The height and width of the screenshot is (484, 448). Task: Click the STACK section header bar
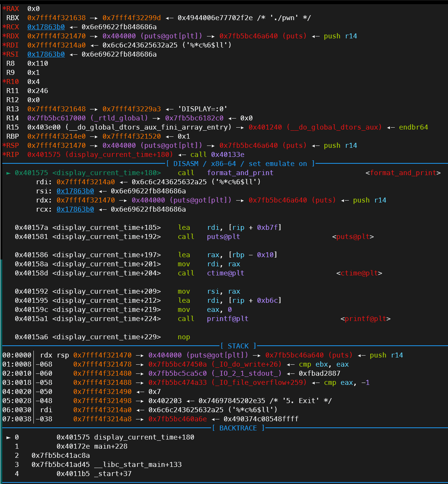point(238,346)
